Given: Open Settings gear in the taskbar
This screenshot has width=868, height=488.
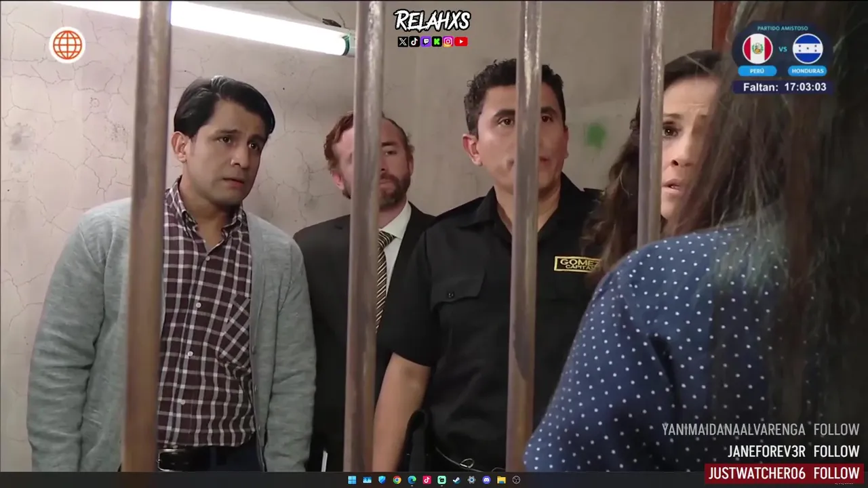Looking at the screenshot, I should pyautogui.click(x=471, y=480).
